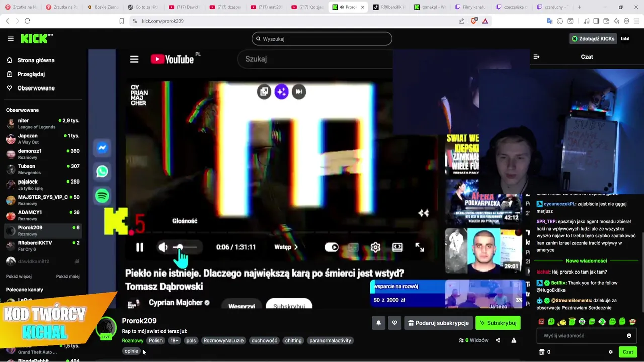The image size is (644, 362).
Task: Click the Spotify icon in streamed sidebar
Action: [102, 196]
